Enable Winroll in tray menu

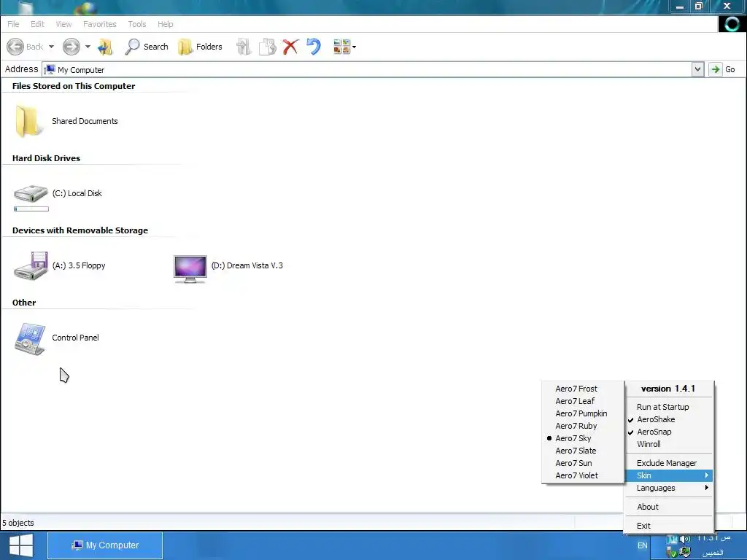pyautogui.click(x=669, y=444)
